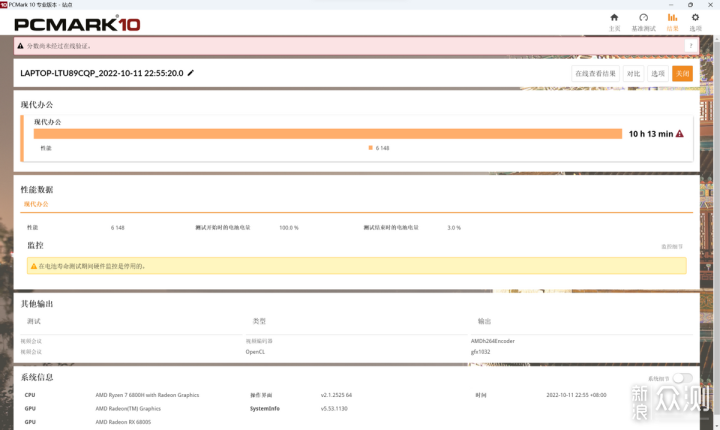Image resolution: width=720 pixels, height=430 pixels.
Task: Click the vertical scrollbar on the right
Action: tap(716, 230)
